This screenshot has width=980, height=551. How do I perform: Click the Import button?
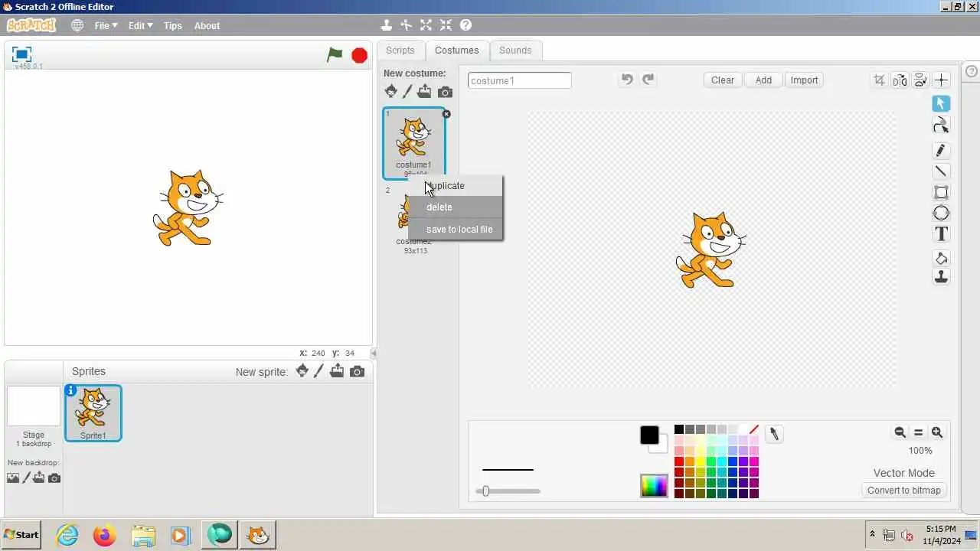coord(804,80)
